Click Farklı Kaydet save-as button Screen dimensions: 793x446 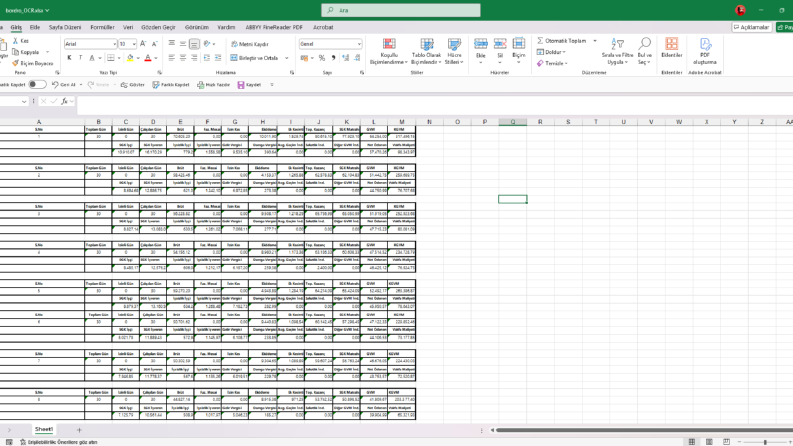pos(171,84)
